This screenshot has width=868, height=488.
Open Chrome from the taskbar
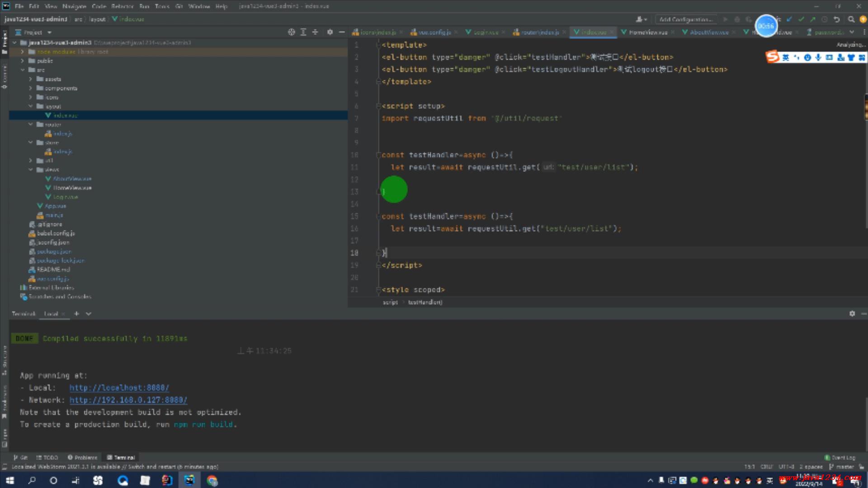212,480
